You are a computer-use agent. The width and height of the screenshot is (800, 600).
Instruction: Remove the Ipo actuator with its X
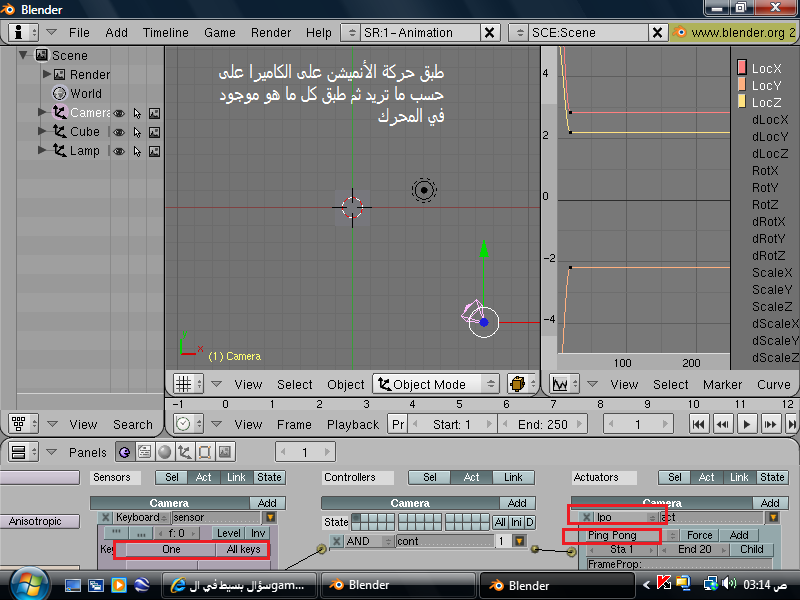tap(587, 517)
